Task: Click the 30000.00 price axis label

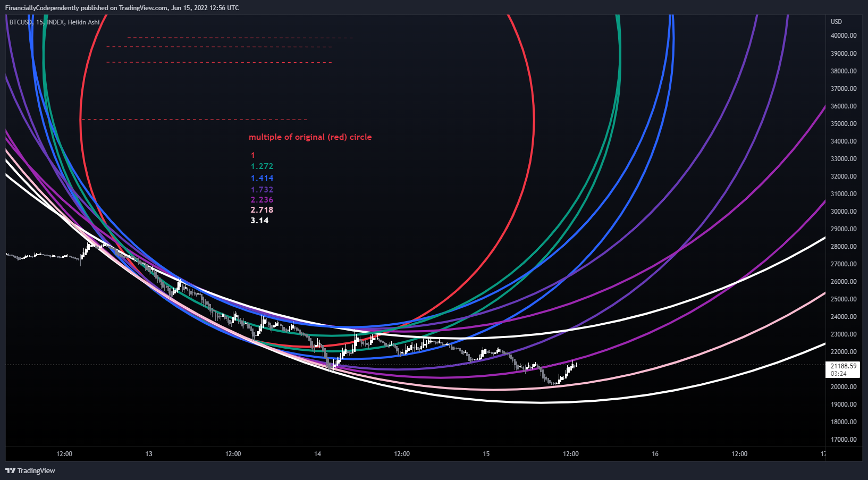Action: click(x=844, y=211)
